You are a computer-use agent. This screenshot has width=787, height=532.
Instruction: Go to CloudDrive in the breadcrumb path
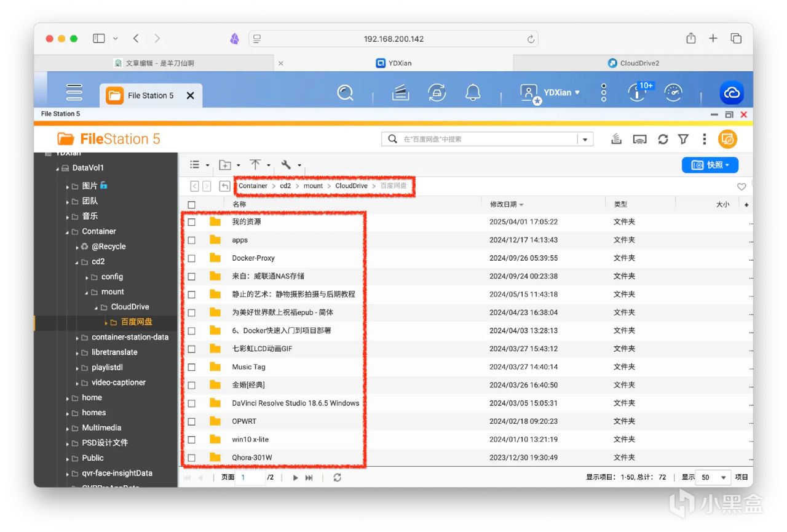point(352,186)
